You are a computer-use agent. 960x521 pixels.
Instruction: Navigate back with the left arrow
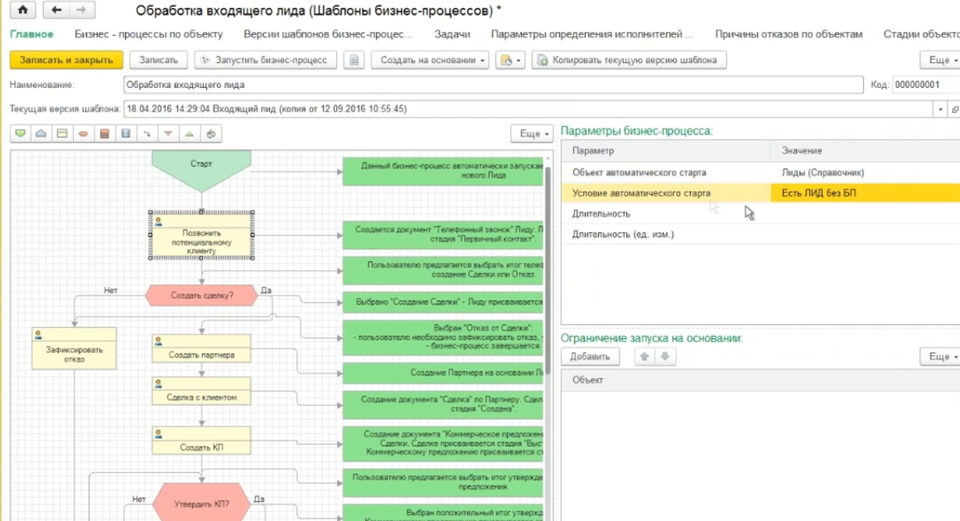[x=56, y=10]
